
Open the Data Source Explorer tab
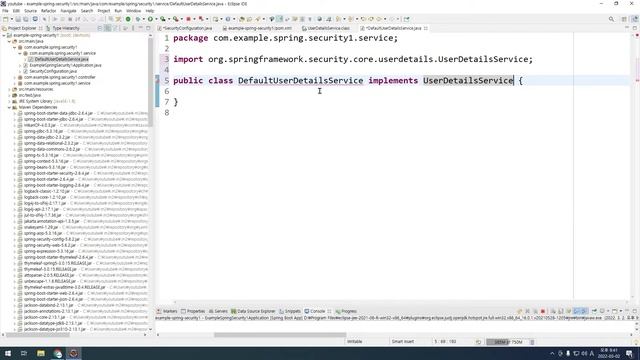253,311
